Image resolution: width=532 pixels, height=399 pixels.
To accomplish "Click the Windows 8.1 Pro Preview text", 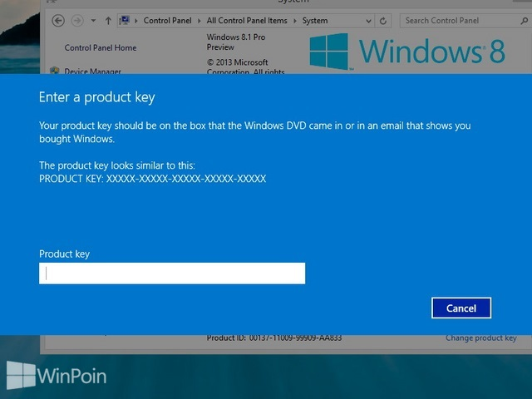I will pyautogui.click(x=236, y=42).
